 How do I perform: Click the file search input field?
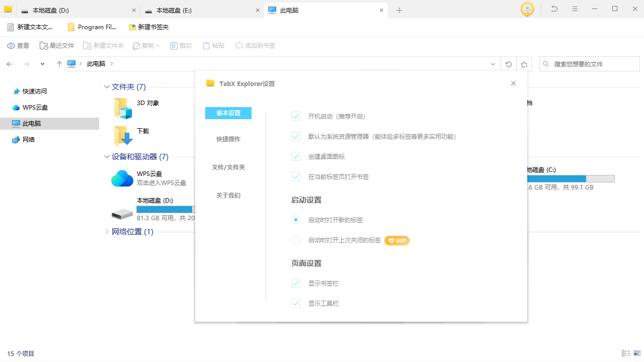pos(589,64)
